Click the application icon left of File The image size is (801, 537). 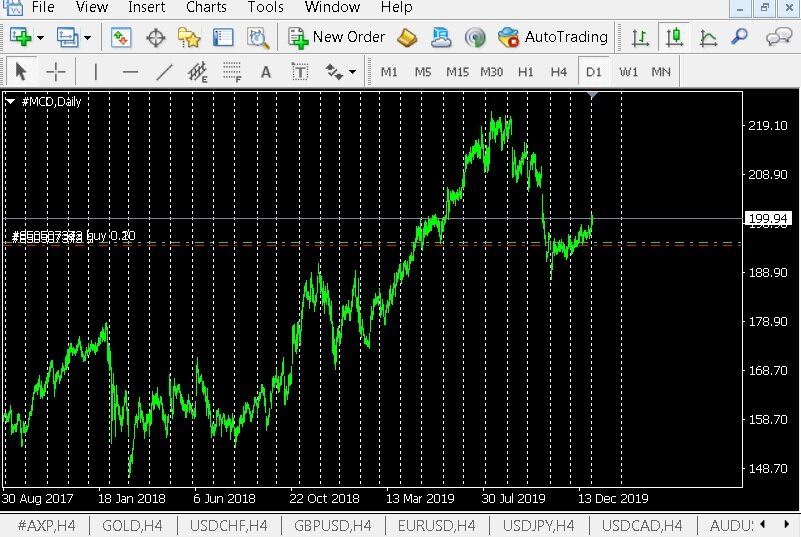(13, 7)
